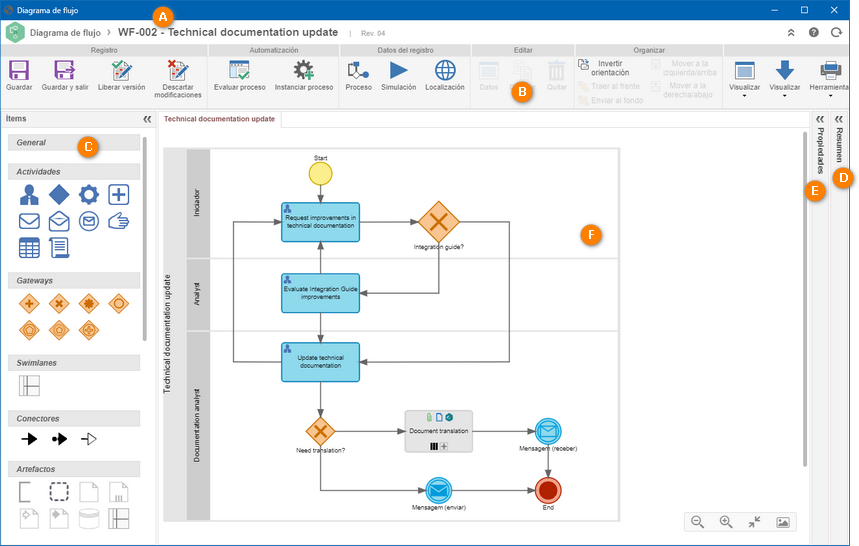The image size is (859, 546).
Task: Select the dot-arrow connector in Conectores
Action: click(59, 439)
